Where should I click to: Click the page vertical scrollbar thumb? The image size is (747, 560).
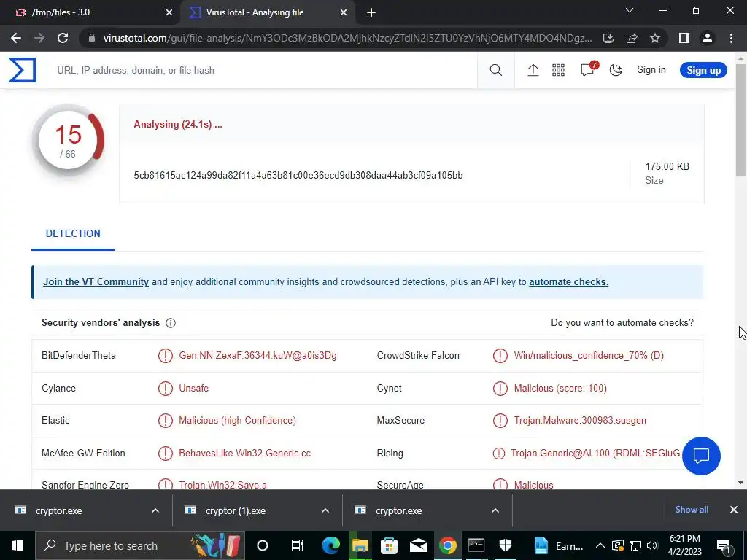(741, 120)
